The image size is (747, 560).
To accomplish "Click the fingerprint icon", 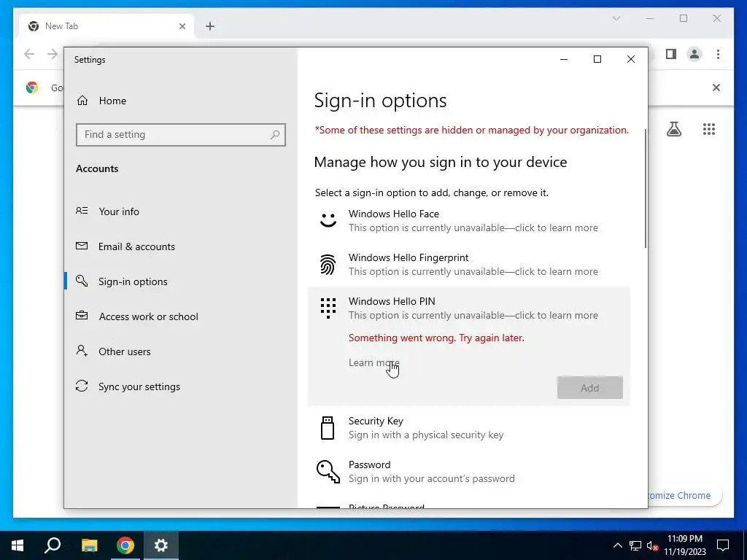I will click(328, 264).
